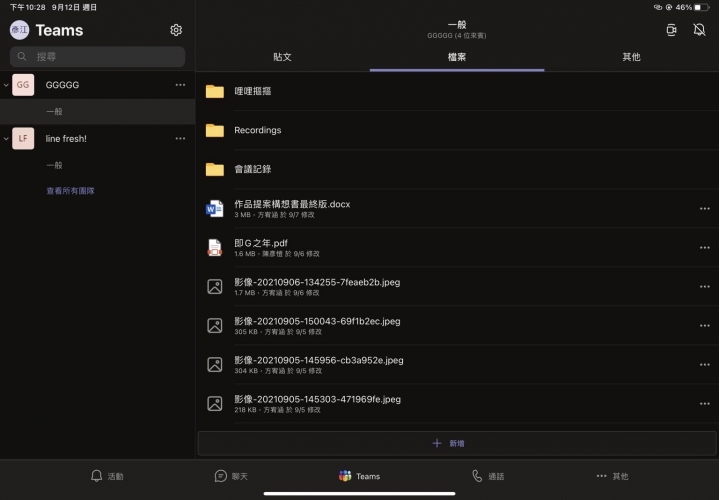Tap the battery indicator in status bar
The width and height of the screenshot is (720, 500).
coord(701,7)
